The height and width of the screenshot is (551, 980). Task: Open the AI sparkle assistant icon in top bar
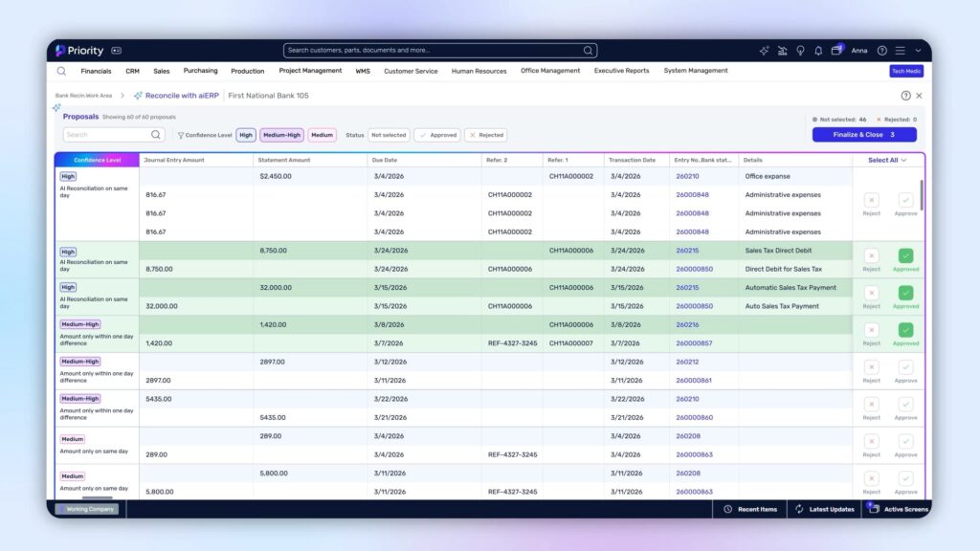pyautogui.click(x=764, y=51)
